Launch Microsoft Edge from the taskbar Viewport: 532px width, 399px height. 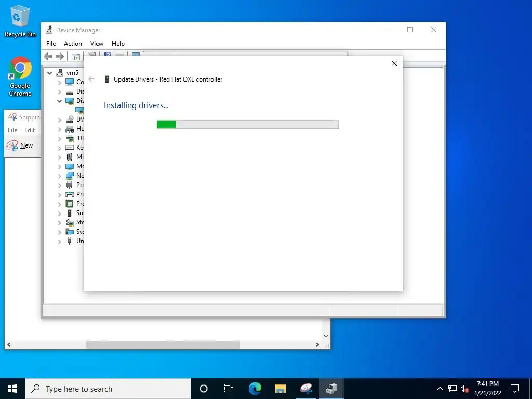[x=255, y=389]
